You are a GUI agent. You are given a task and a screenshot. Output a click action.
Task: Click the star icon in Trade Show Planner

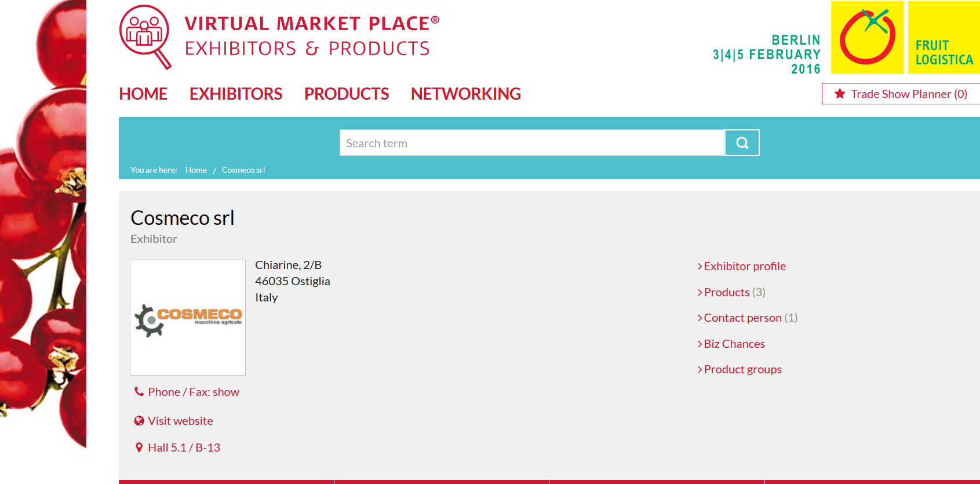coord(840,94)
